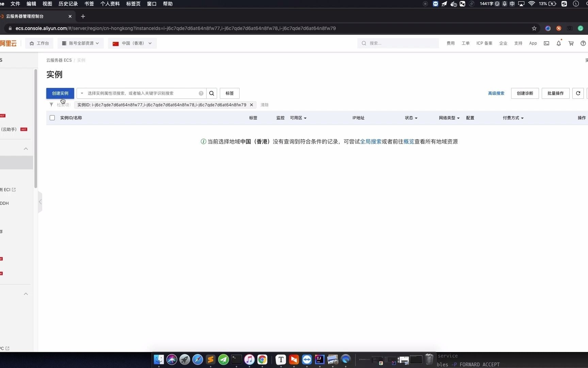Select all instances via header checkbox
Screen dimensions: 588x368
coord(52,118)
